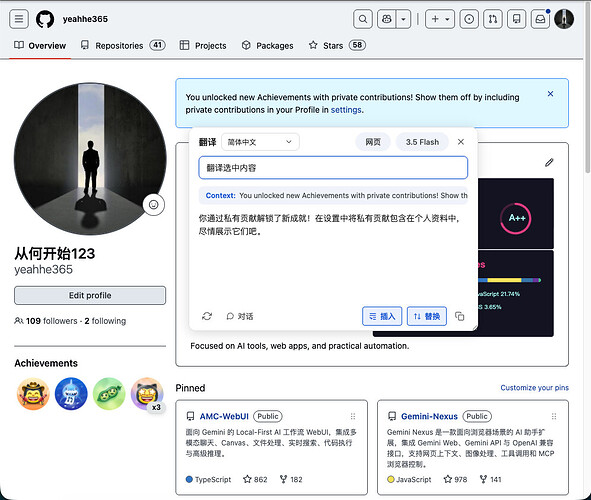Expand the Copilot dropdown arrow
This screenshot has height=500, width=591.
[403, 19]
